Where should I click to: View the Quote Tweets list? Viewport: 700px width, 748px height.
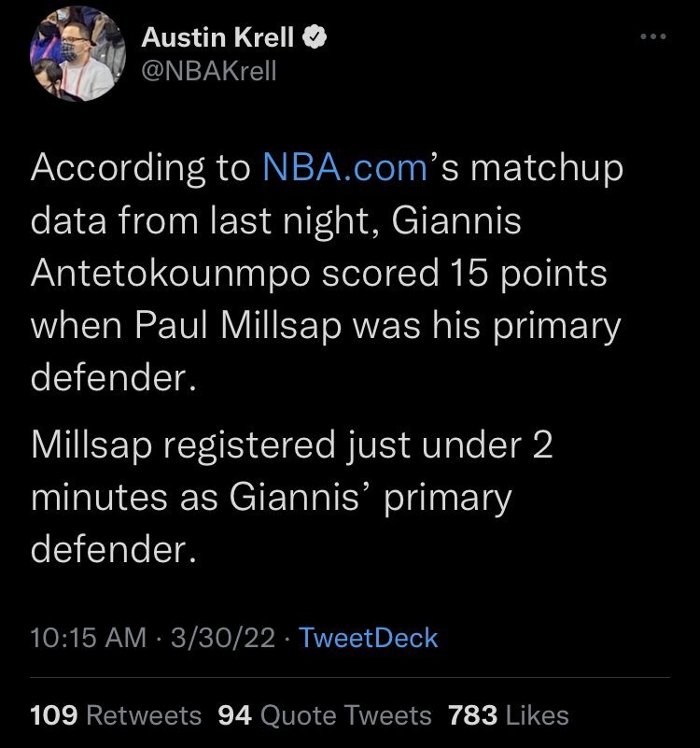(346, 715)
